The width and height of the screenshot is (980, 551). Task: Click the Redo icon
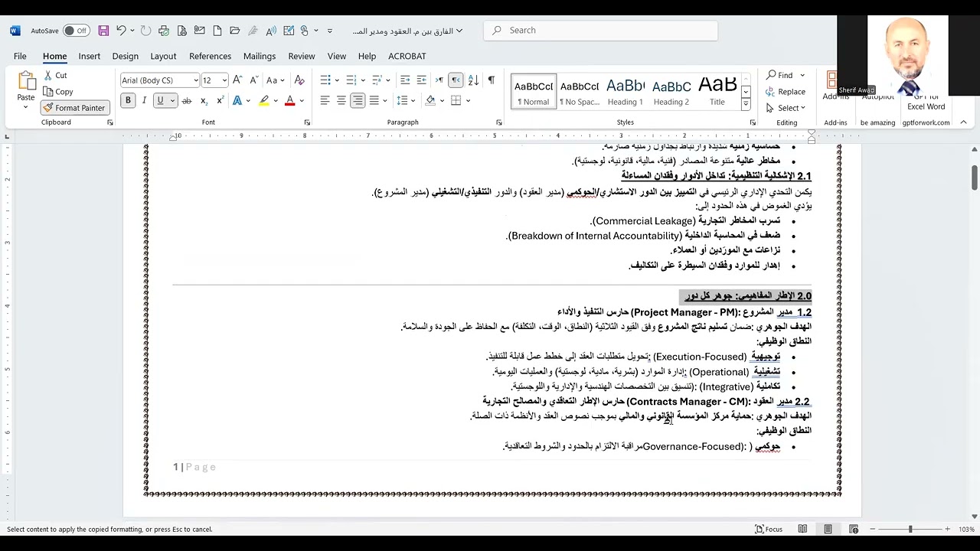[x=145, y=31]
